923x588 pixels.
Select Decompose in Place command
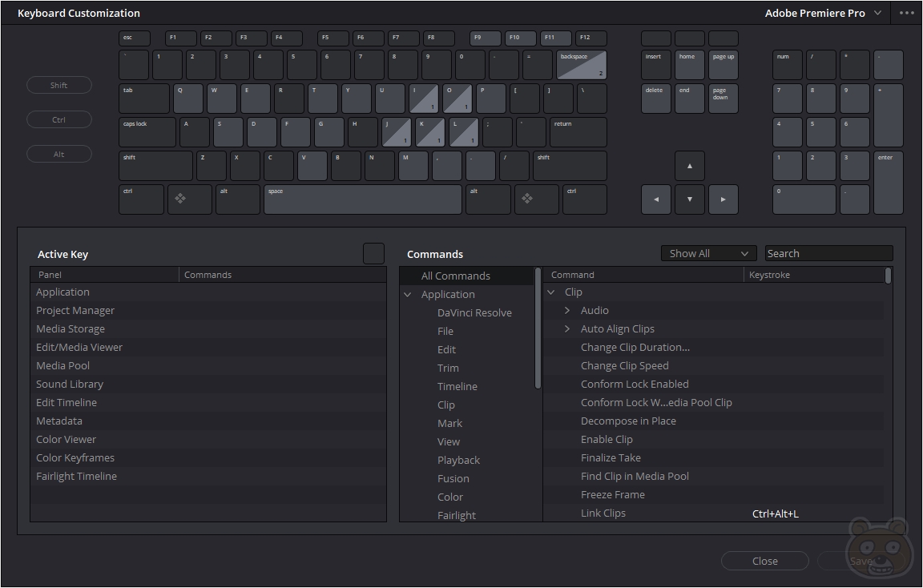click(x=713, y=421)
